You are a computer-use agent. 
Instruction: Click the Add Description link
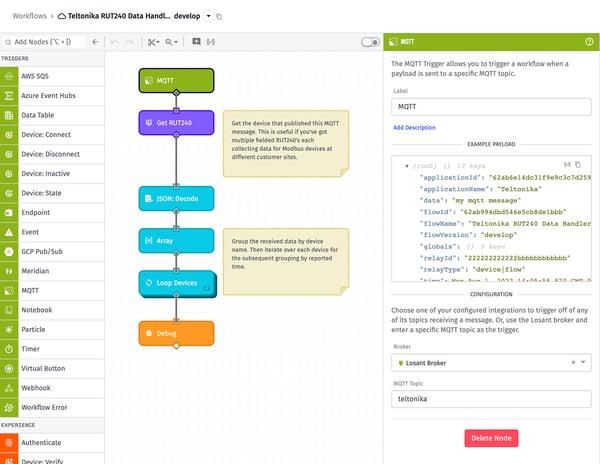coord(414,128)
